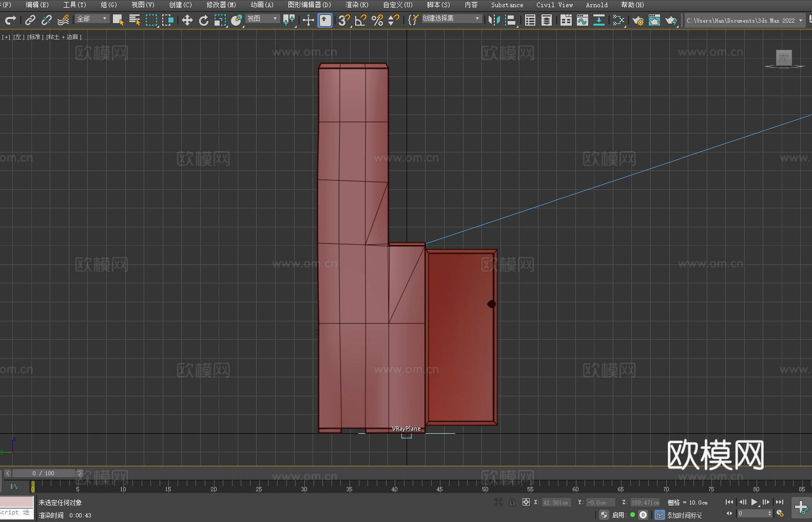This screenshot has width=812, height=522.
Task: Open the Arnold menu
Action: (597, 5)
